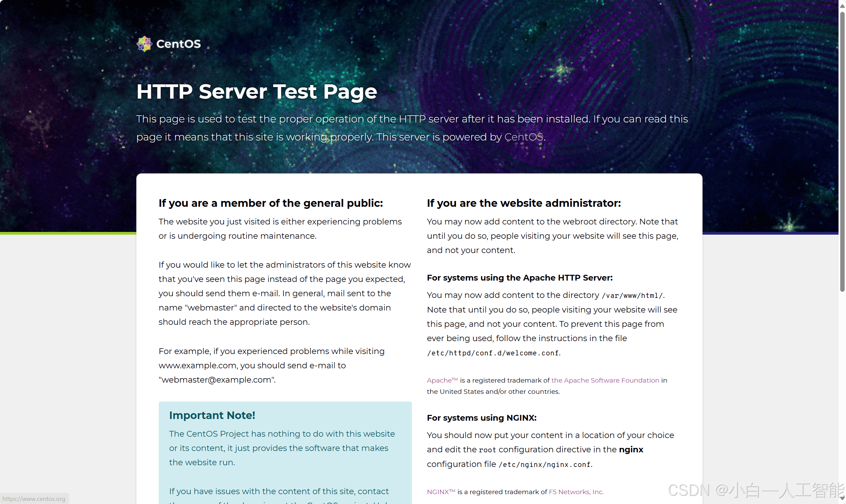Click the /var/www/html/ path text
This screenshot has width=846, height=504.
[632, 296]
